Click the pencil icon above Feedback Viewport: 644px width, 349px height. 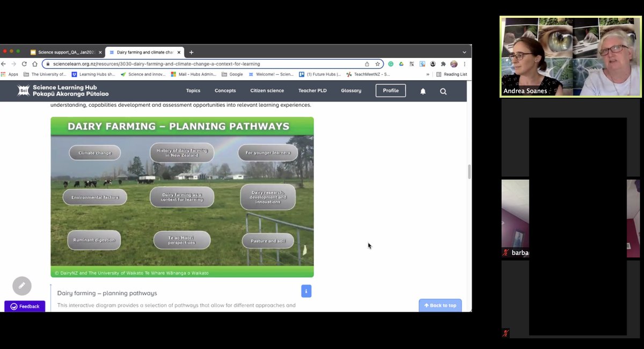coord(21,286)
